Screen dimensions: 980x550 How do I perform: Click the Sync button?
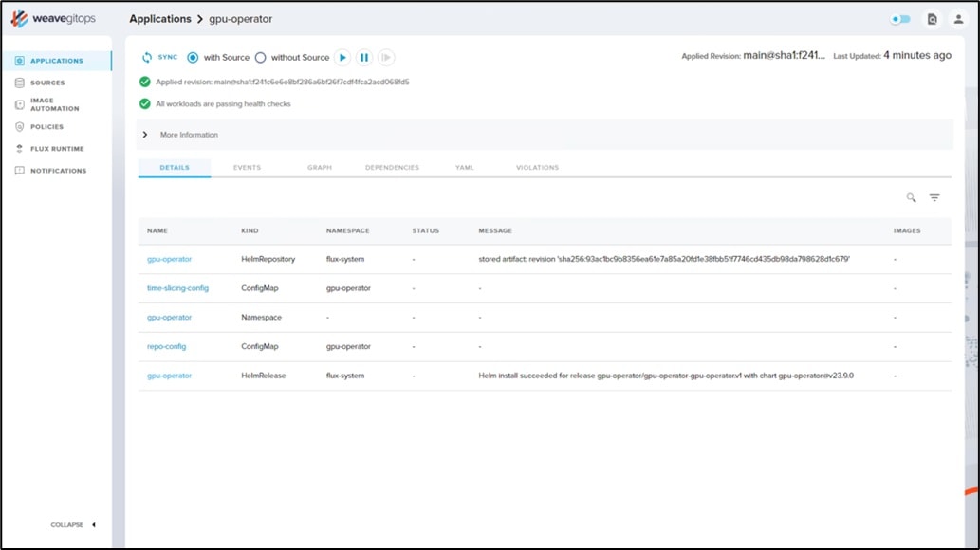[159, 57]
